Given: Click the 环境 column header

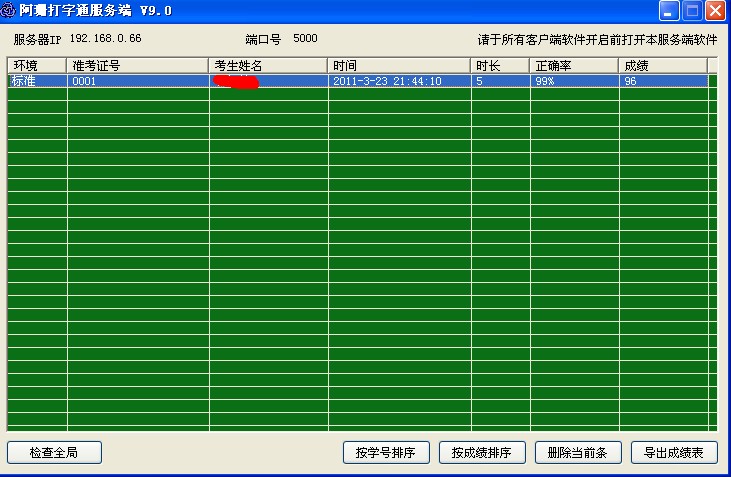Looking at the screenshot, I should click(x=37, y=66).
